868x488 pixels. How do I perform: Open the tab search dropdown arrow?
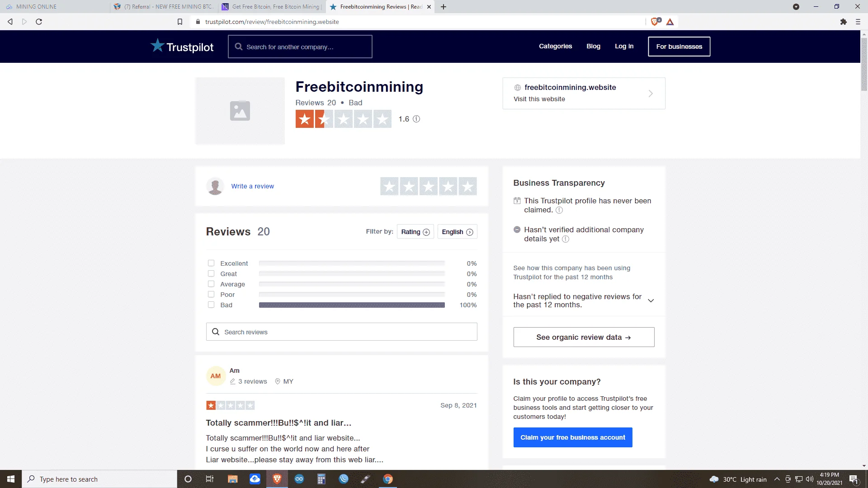(796, 7)
